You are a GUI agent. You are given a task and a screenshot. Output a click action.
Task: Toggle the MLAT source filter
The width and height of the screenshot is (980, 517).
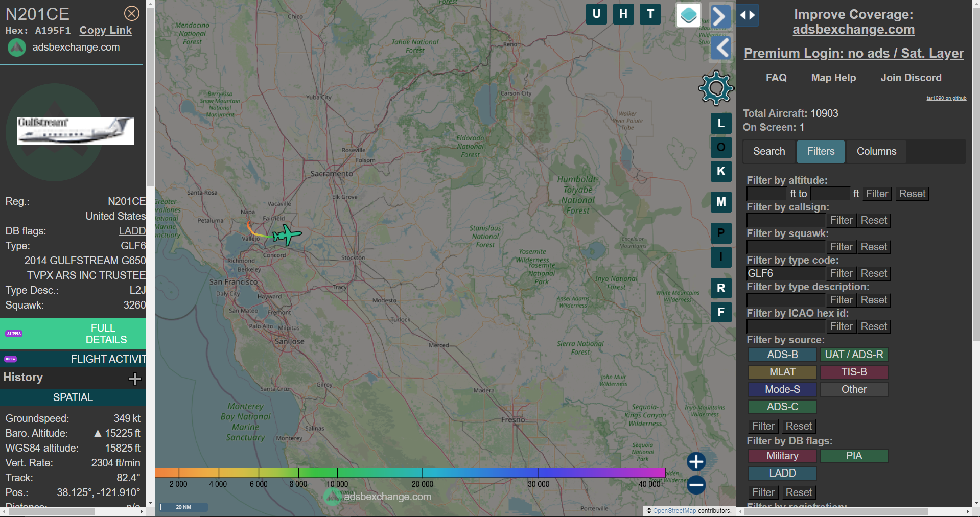point(782,372)
